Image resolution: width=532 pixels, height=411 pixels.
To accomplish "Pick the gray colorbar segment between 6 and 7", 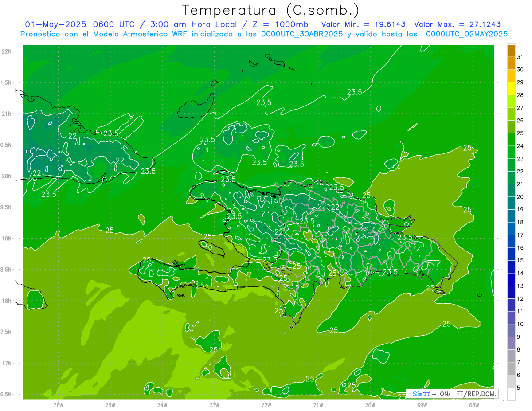I will [x=511, y=369].
